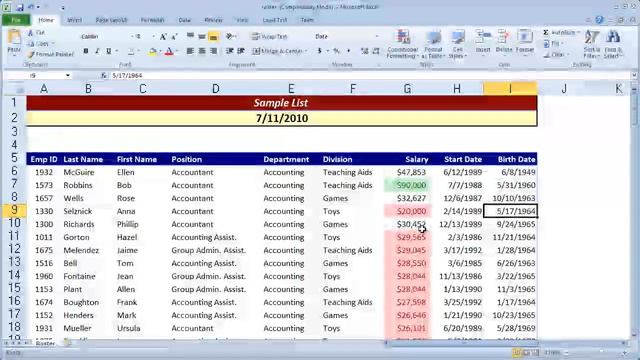Open Cell Styles gallery

[457, 44]
